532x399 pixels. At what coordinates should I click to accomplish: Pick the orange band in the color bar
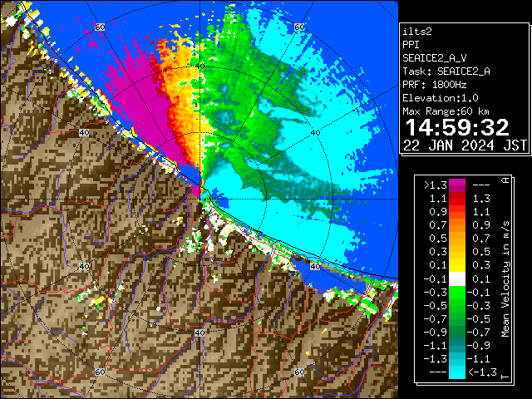coord(457,225)
